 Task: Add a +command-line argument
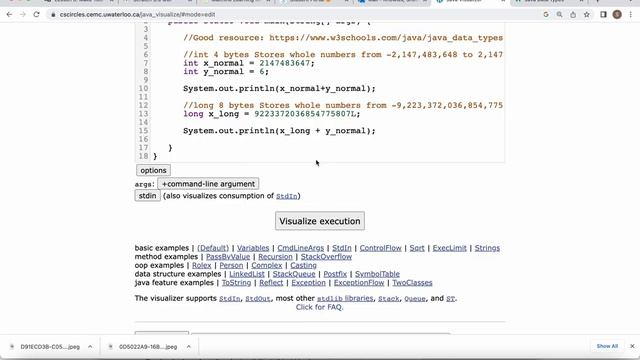pos(208,184)
